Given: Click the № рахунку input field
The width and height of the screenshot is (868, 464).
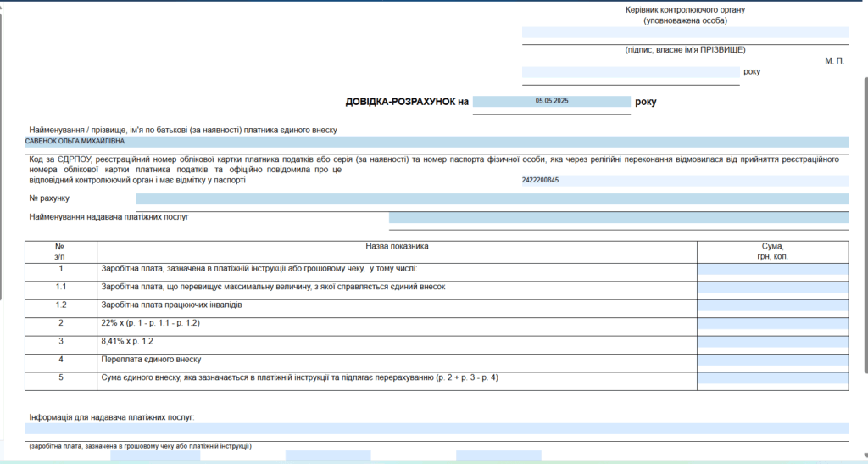Looking at the screenshot, I should [492, 198].
